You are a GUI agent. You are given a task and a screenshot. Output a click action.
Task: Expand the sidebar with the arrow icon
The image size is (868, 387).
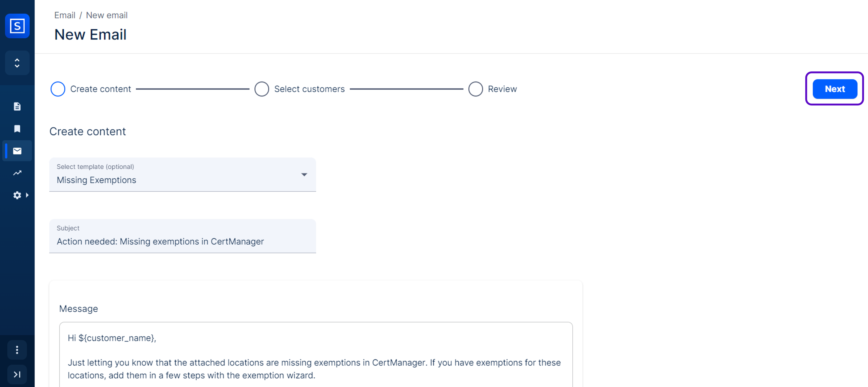tap(17, 374)
